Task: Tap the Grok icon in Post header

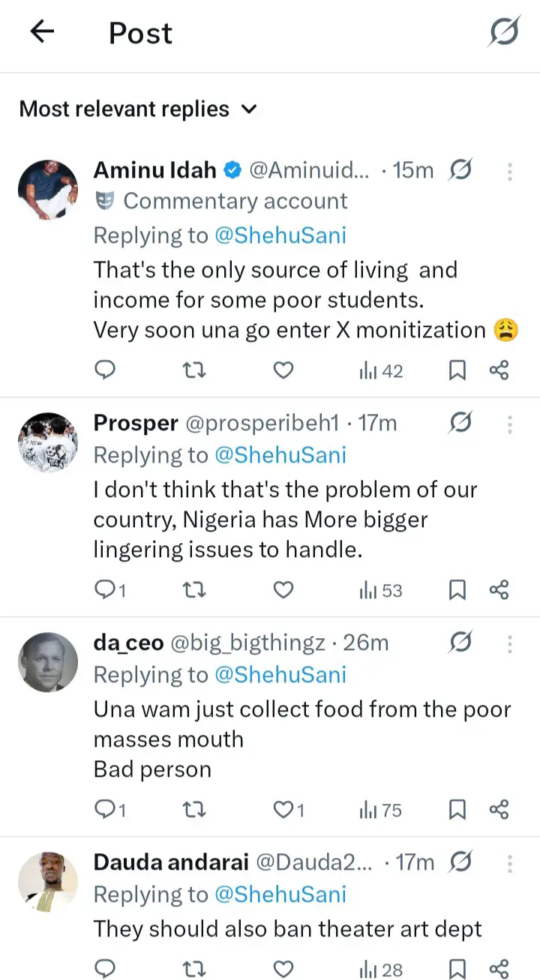Action: (x=505, y=32)
